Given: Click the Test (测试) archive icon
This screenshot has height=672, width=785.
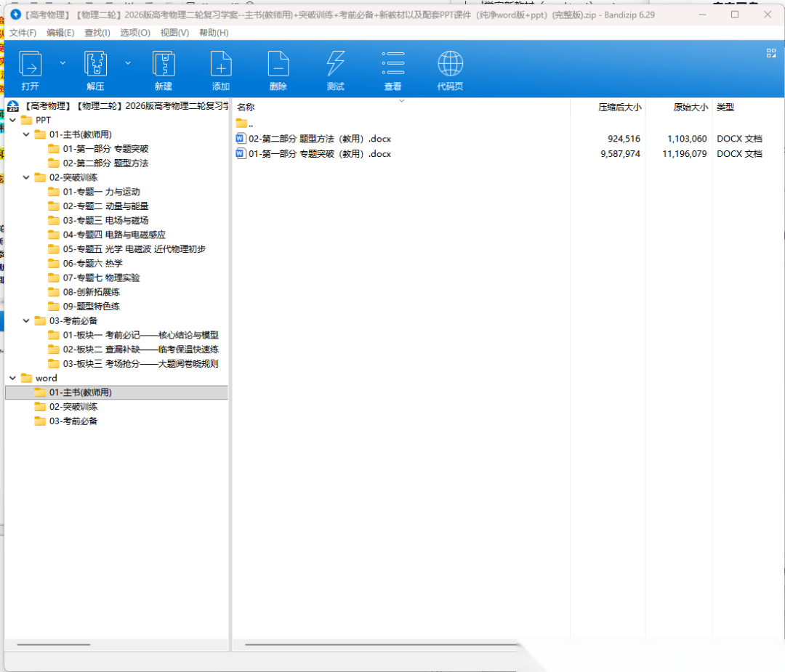Looking at the screenshot, I should click(335, 65).
